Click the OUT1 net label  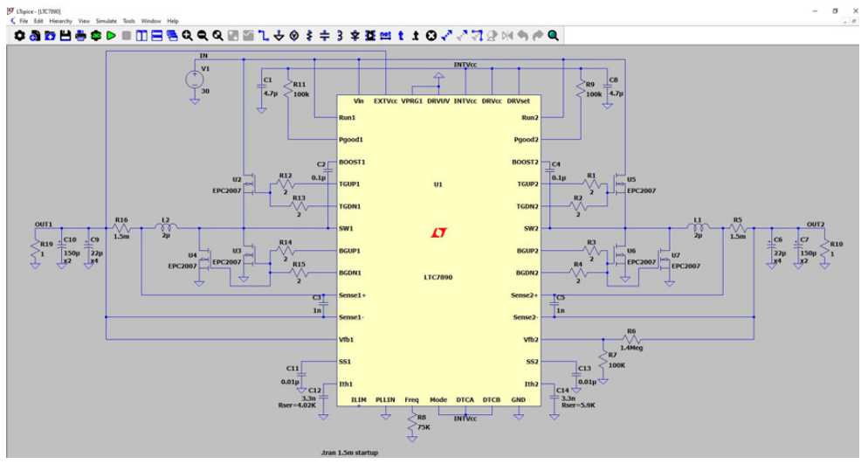coord(44,225)
